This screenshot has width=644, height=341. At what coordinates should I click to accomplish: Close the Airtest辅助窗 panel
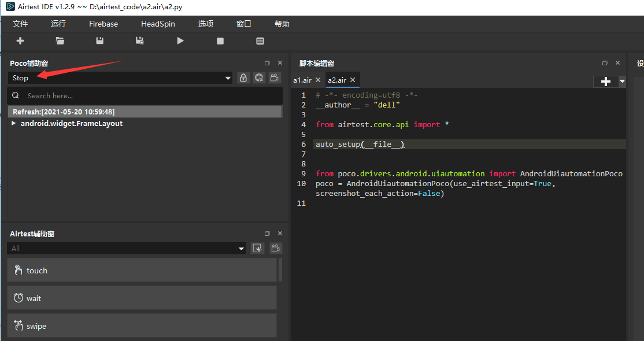280,233
